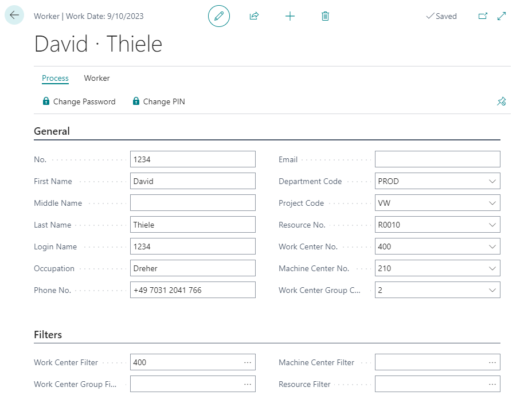532x403 pixels.
Task: Click the Occupation field
Action: tap(193, 268)
